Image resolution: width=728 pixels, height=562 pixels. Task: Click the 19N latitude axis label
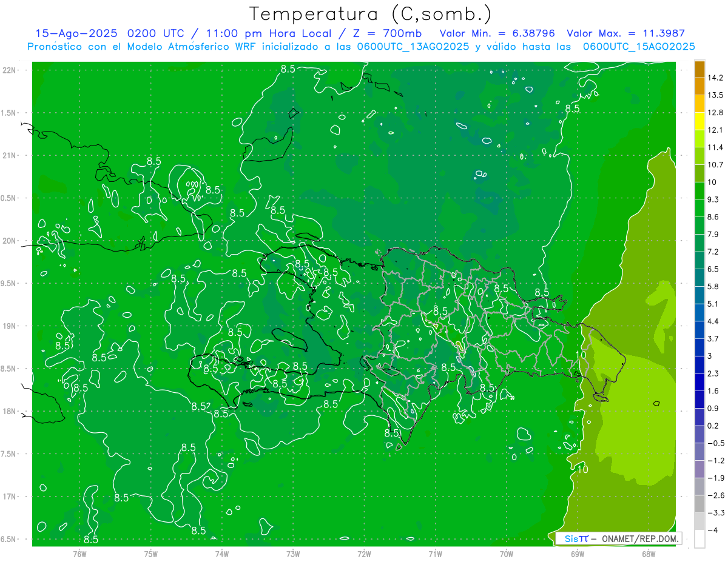pos(9,326)
